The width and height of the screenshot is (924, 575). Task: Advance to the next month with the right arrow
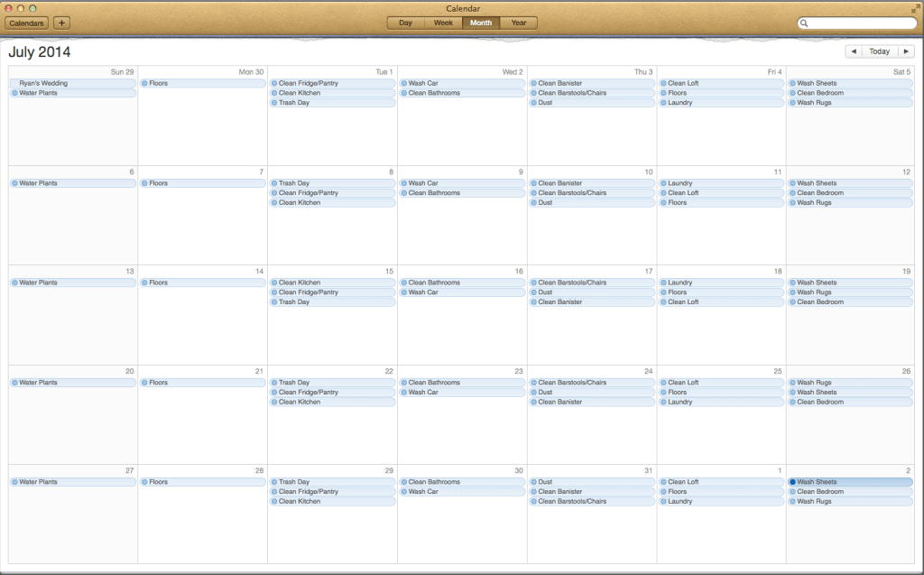click(x=907, y=51)
